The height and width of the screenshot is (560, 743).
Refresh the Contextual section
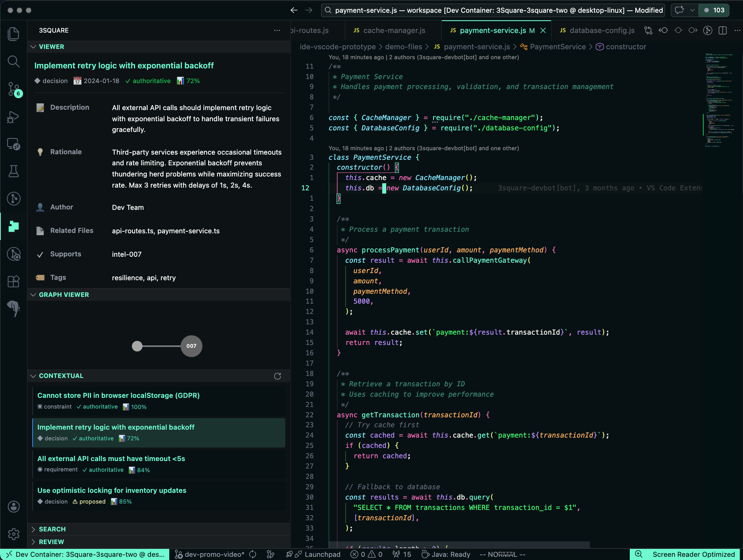[x=277, y=376]
